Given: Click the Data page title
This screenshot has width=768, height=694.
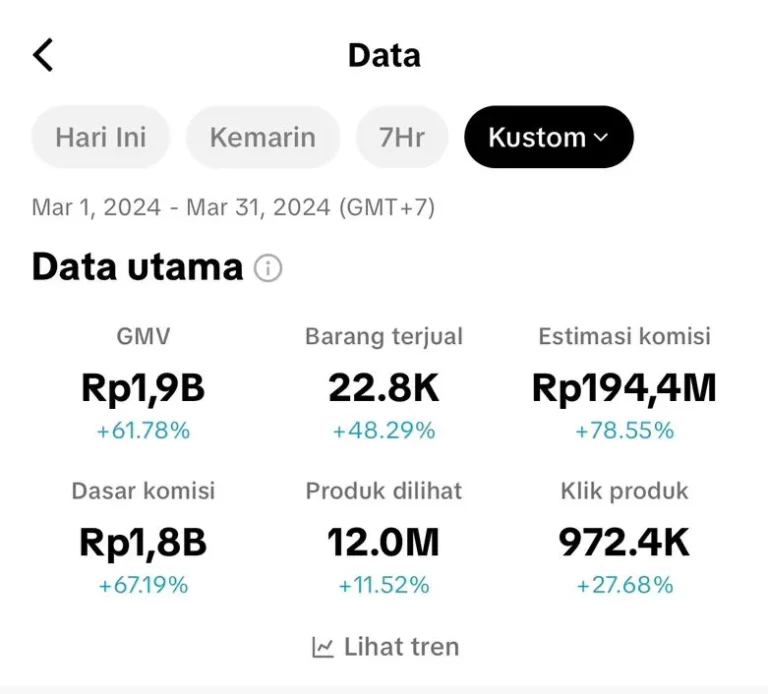Looking at the screenshot, I should (x=384, y=55).
